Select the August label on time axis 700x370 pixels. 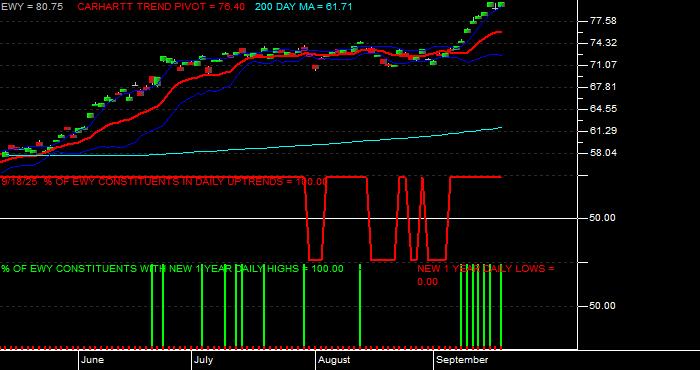coord(335,360)
